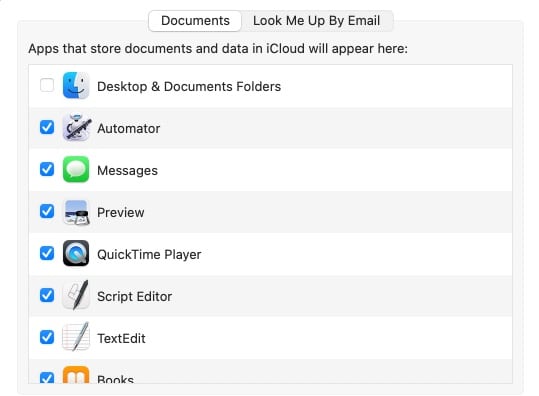Toggle the Script Editor checkbox
Image resolution: width=539 pixels, height=396 pixels.
pyautogui.click(x=47, y=295)
